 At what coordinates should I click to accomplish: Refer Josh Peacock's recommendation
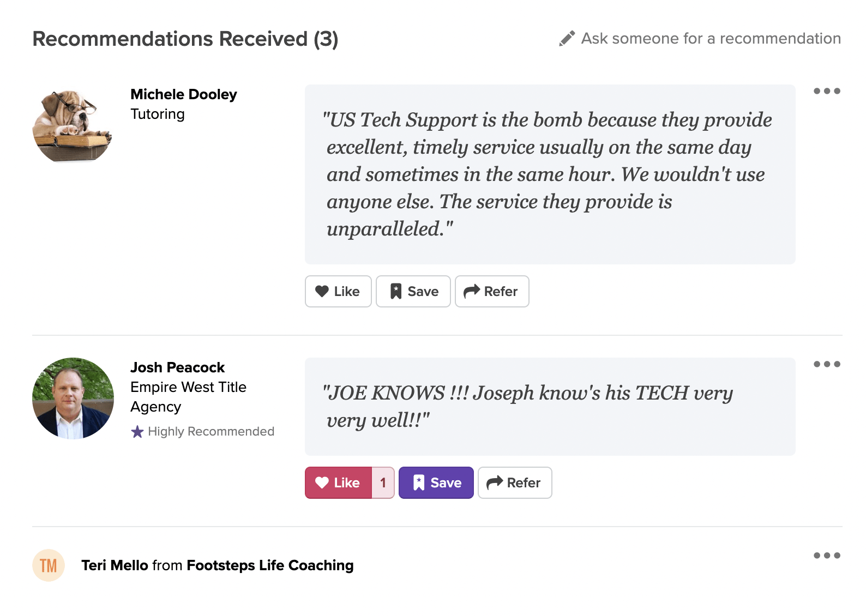coord(514,483)
